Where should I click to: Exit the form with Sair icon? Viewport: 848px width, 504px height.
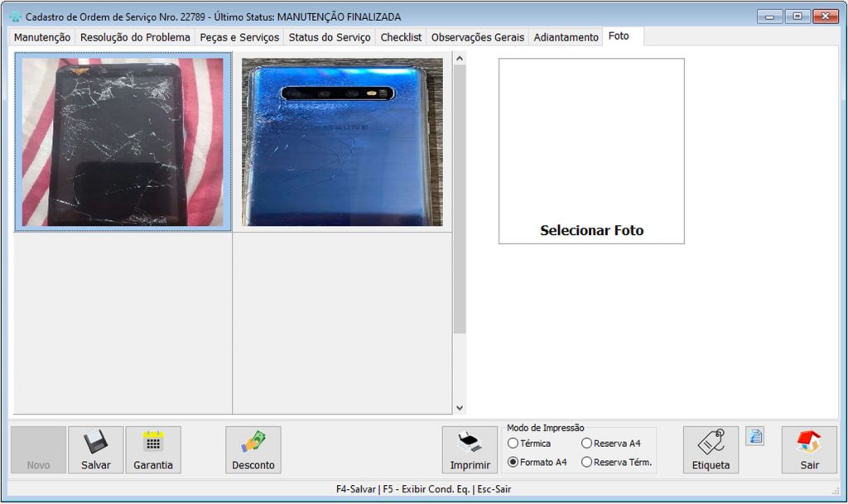(809, 444)
